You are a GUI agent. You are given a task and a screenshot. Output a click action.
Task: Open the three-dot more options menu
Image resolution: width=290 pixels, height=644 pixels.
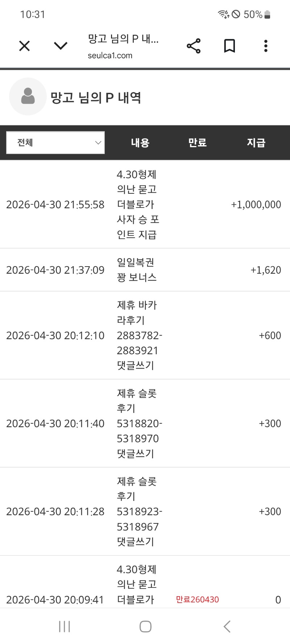266,46
